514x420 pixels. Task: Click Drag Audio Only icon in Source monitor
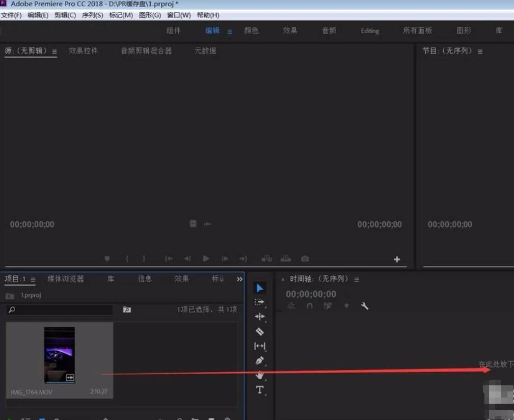207,224
